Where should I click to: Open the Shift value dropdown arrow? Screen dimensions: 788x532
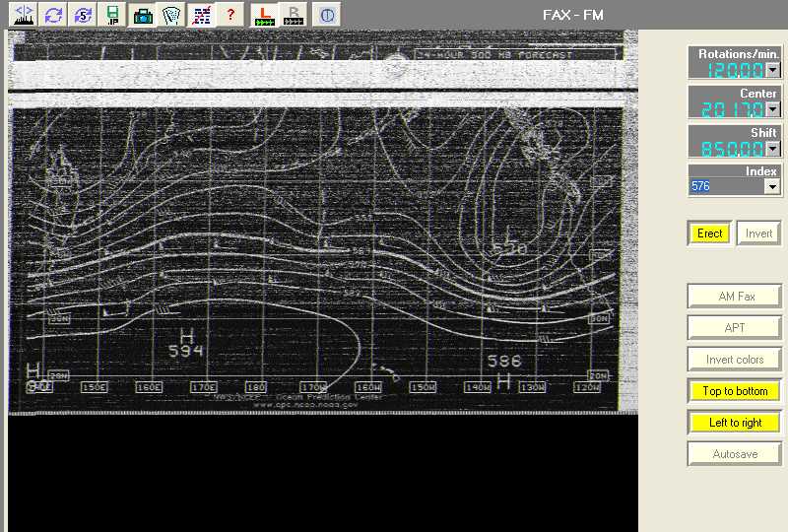[x=773, y=149]
